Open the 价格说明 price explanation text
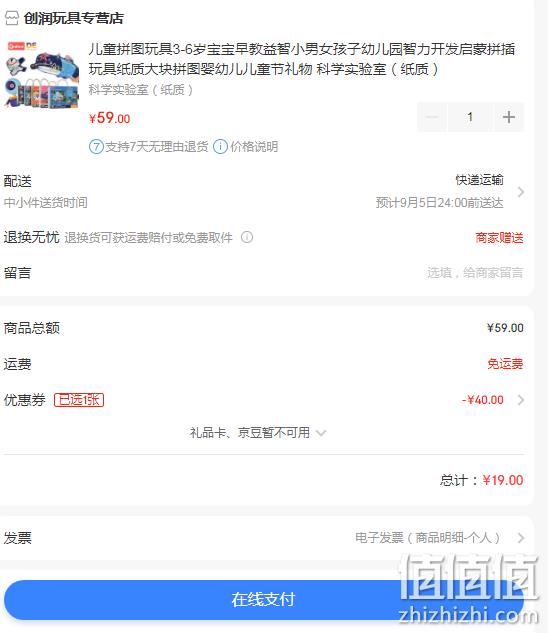548x633 pixels. [254, 147]
